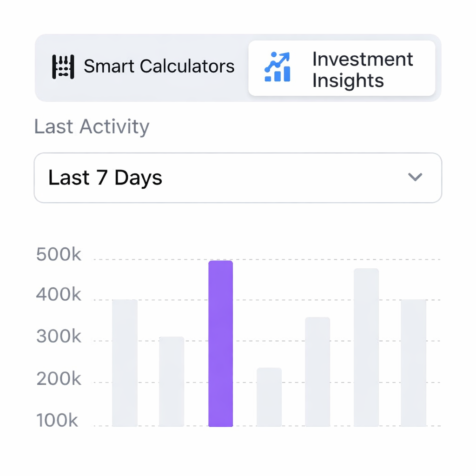Click the 200k axis label
This screenshot has width=476, height=476.
click(x=59, y=379)
